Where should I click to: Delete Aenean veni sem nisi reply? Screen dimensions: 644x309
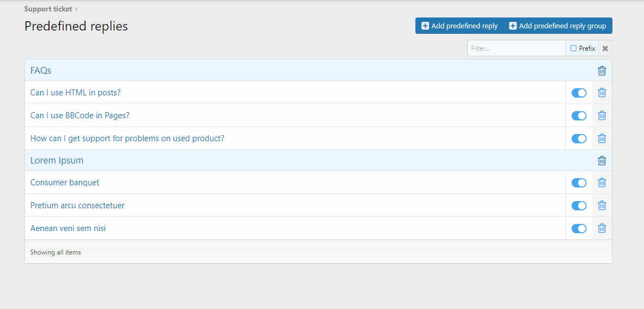(x=602, y=228)
